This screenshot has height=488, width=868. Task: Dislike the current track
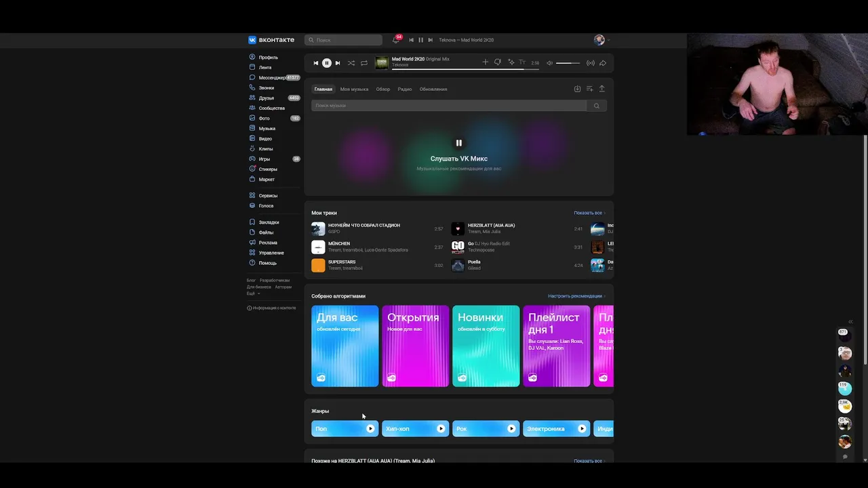(x=497, y=62)
